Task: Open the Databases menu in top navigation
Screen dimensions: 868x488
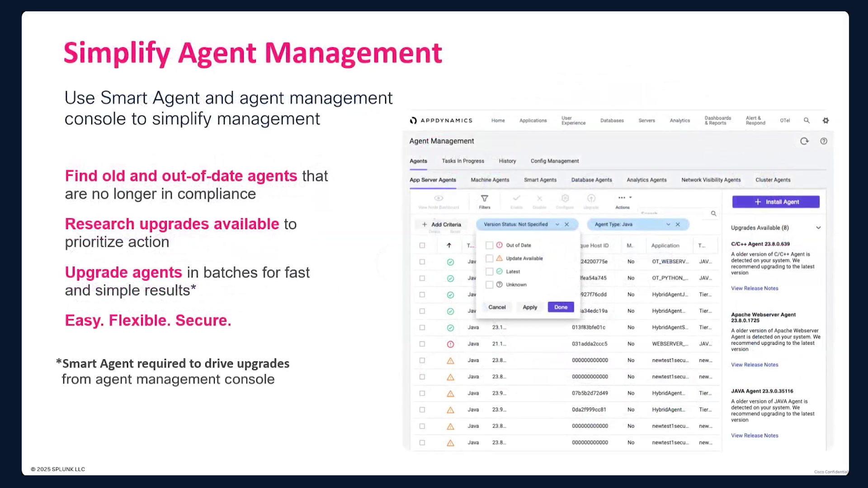Action: pos(612,121)
